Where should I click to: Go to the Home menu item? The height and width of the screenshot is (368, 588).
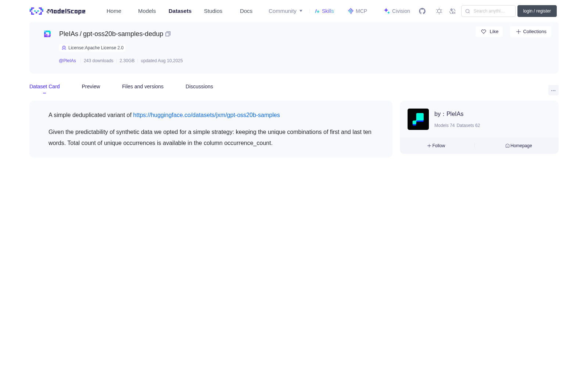[114, 11]
